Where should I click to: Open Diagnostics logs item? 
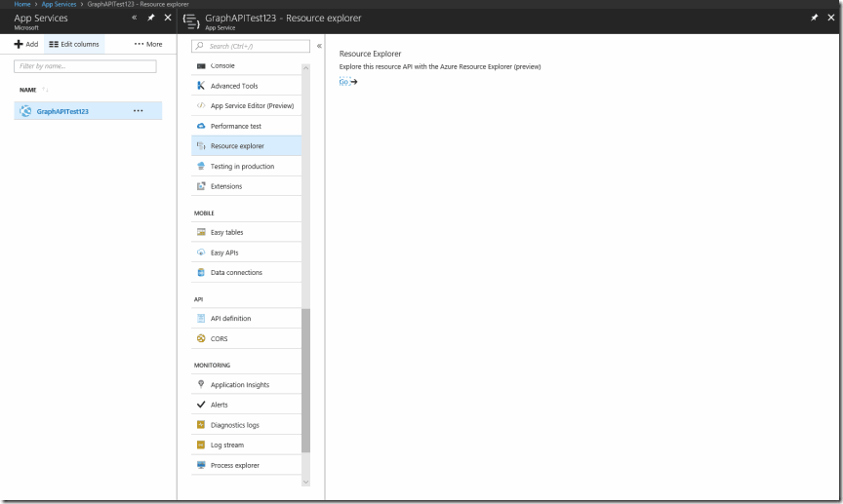click(246, 425)
